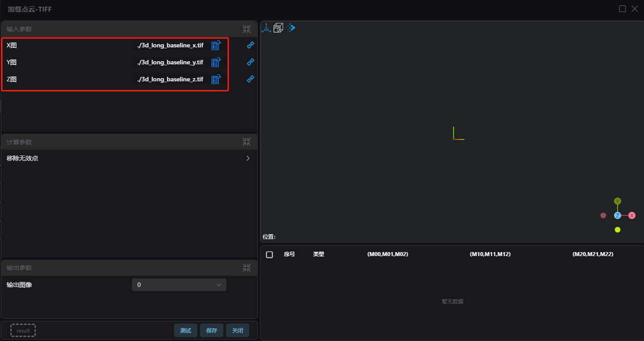Click the X图 label
The image size is (644, 341).
[12, 46]
